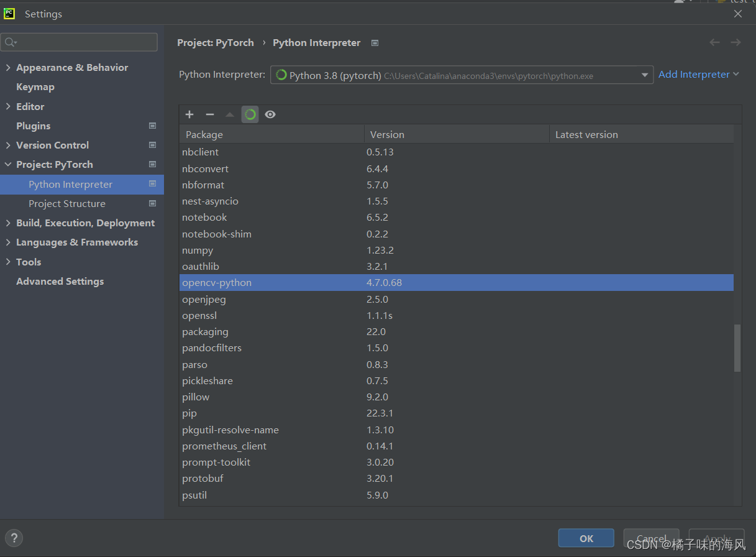Viewport: 756px width, 557px height.
Task: Open the Add Interpreter dropdown link
Action: pos(699,75)
